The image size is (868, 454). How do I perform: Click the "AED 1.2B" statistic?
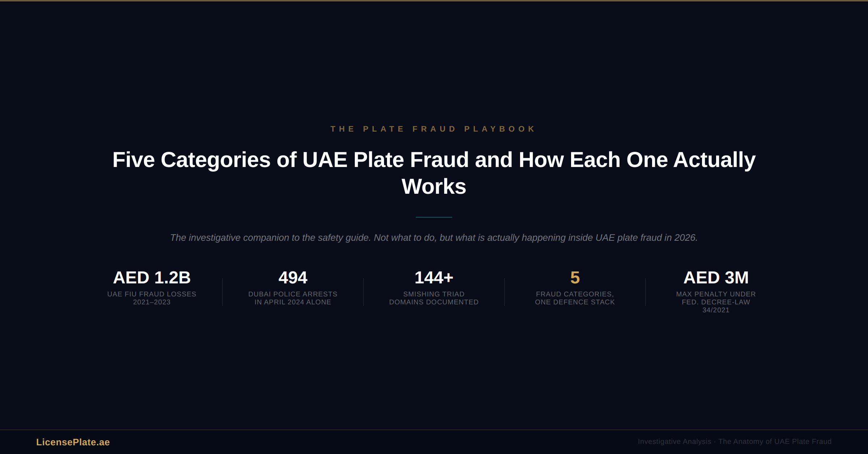tap(152, 278)
